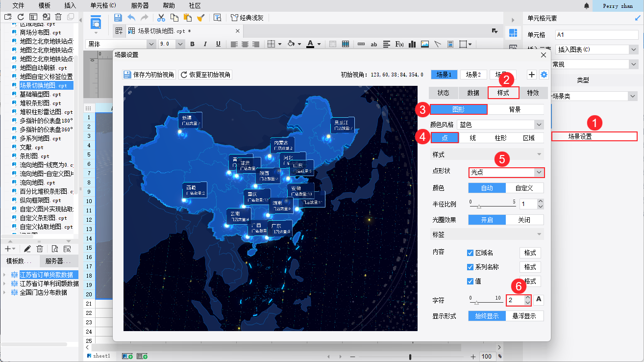
Task: Switch to the 状态 tab in dialog
Action: click(x=444, y=93)
